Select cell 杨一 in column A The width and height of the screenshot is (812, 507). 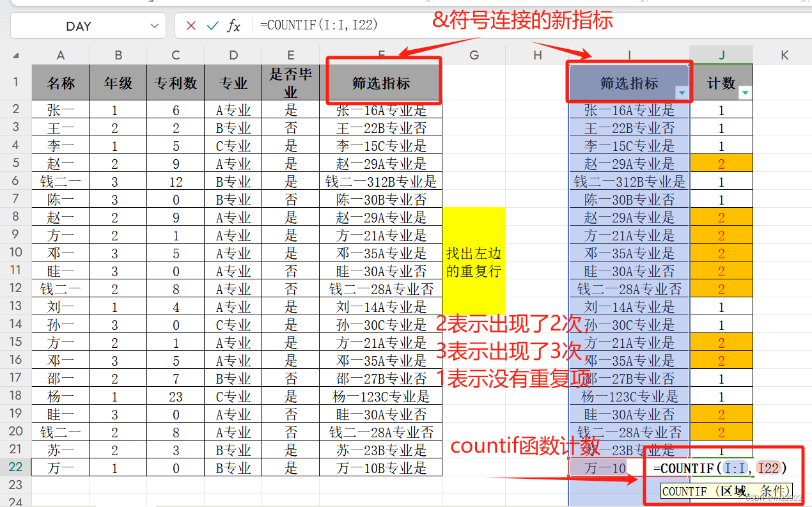coord(61,396)
